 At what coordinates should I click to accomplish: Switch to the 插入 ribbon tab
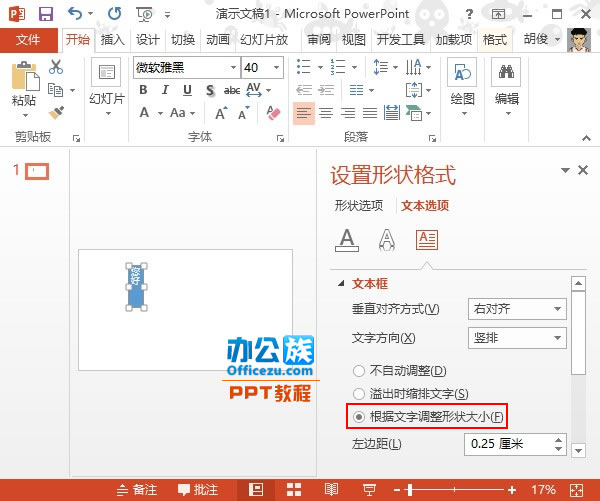(x=113, y=40)
